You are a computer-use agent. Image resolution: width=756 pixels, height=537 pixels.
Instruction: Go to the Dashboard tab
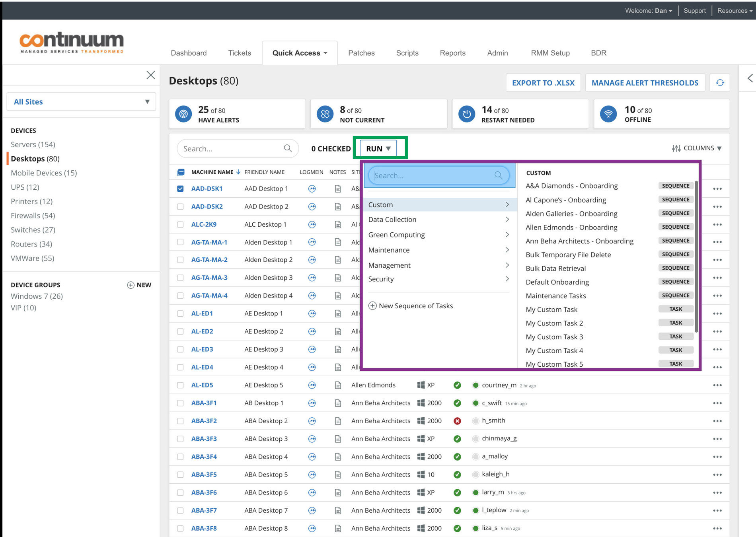(189, 53)
